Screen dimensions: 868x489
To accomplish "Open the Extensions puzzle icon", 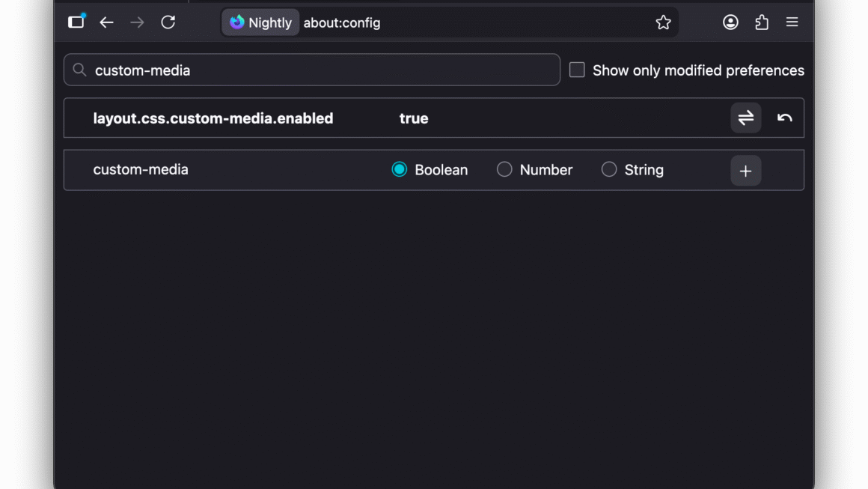I will (x=762, y=22).
